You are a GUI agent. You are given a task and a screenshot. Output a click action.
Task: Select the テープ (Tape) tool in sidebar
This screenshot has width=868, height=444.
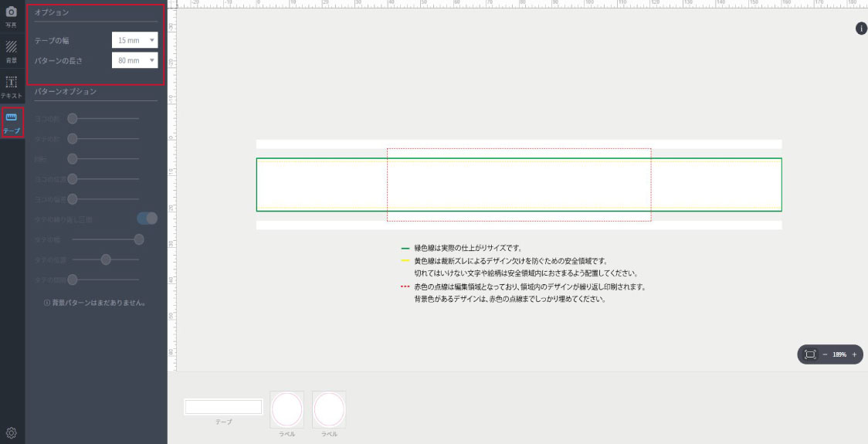[x=12, y=121]
